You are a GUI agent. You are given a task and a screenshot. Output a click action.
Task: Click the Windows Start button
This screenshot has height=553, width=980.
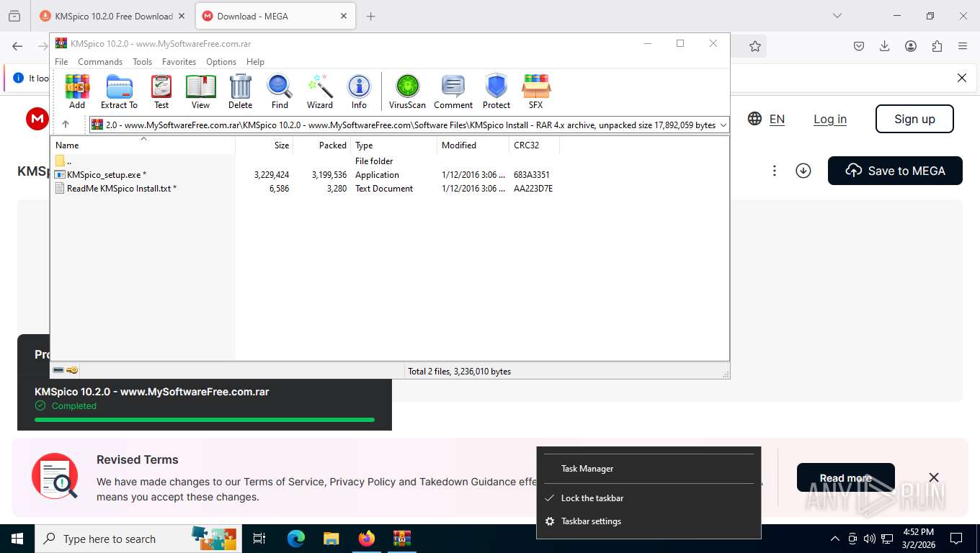[17, 539]
